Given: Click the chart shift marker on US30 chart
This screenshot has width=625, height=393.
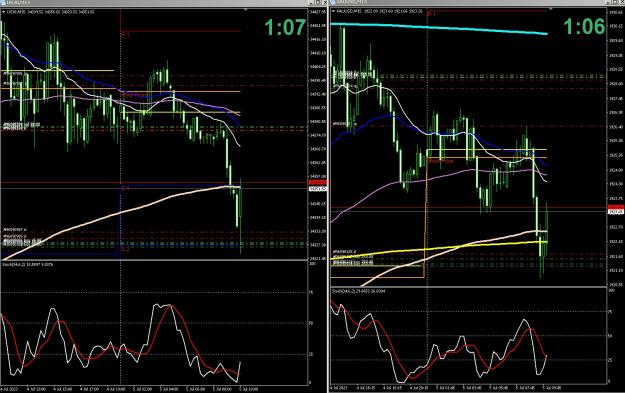Looking at the screenshot, I should pos(246,9).
